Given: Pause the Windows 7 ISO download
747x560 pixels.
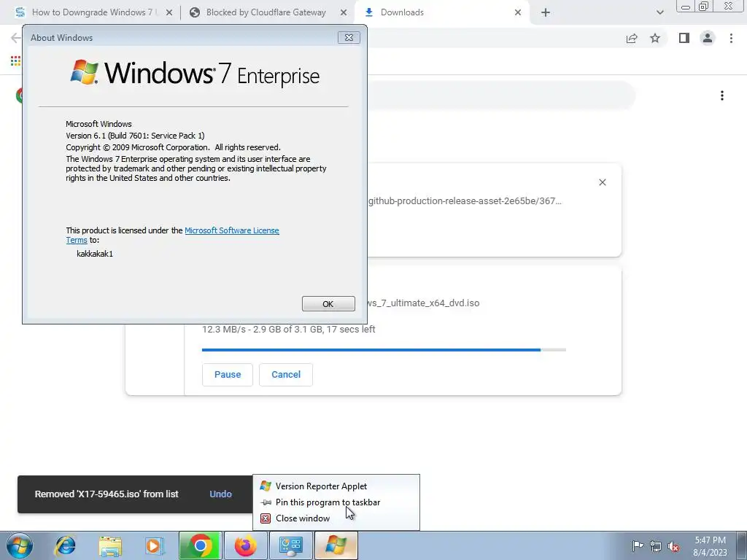Looking at the screenshot, I should 228,375.
